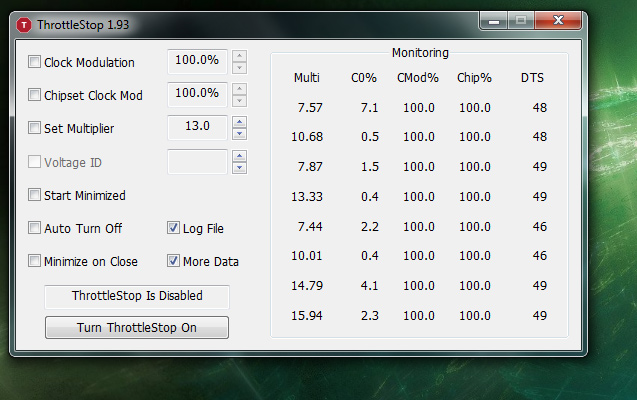Click the Voltage ID up arrow
637x400 pixels.
tap(239, 156)
